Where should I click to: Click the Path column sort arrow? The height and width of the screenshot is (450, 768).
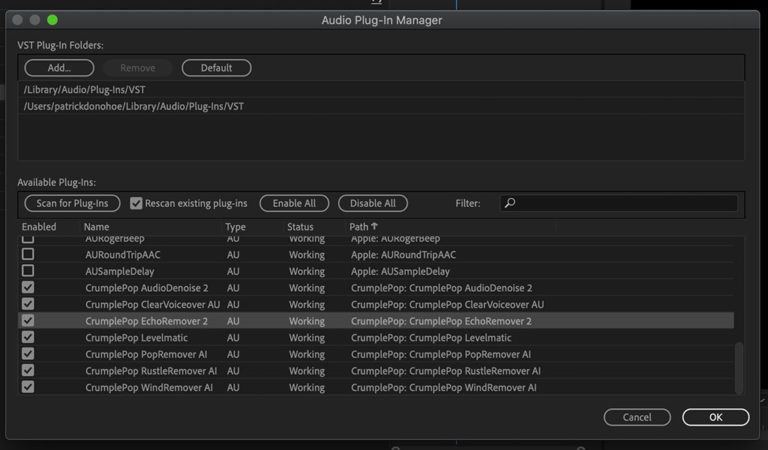coord(375,226)
